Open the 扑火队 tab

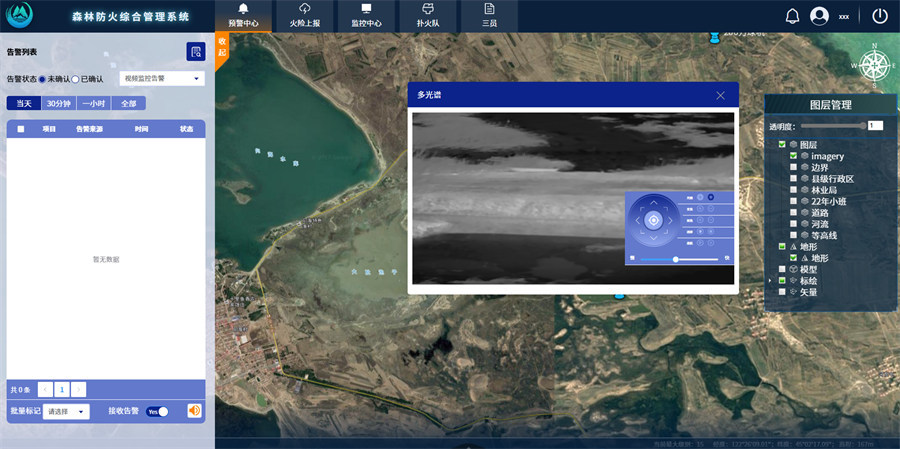click(x=428, y=16)
